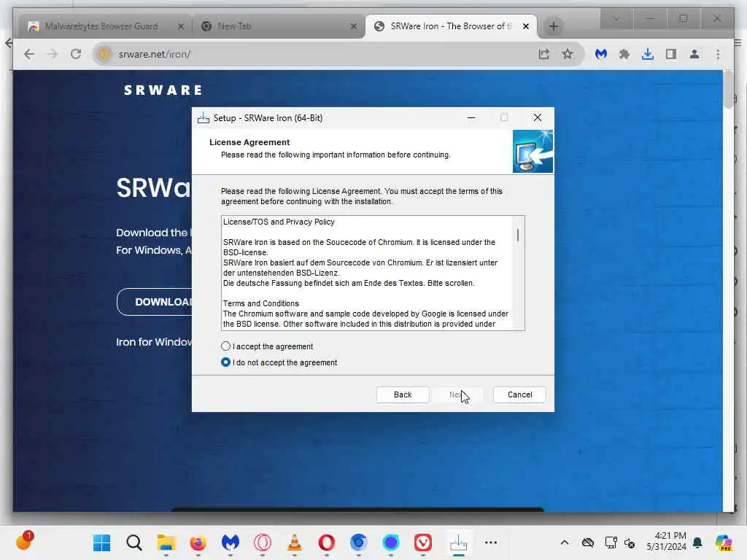Show browser downloads

coord(648,54)
